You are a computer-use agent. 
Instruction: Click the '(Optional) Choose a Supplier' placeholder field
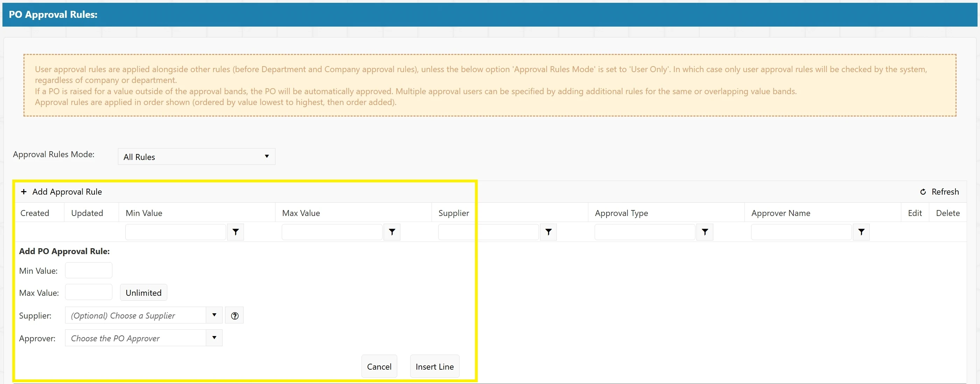point(136,315)
